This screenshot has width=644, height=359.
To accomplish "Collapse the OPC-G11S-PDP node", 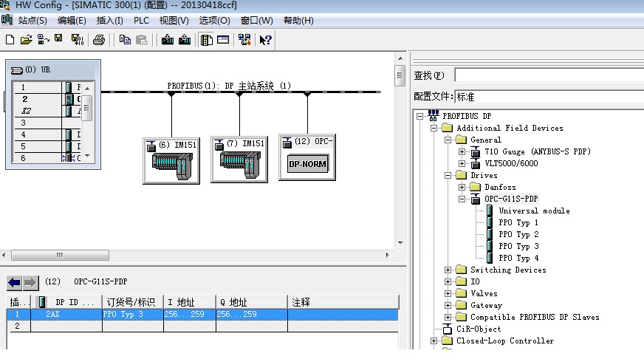I will click(462, 199).
